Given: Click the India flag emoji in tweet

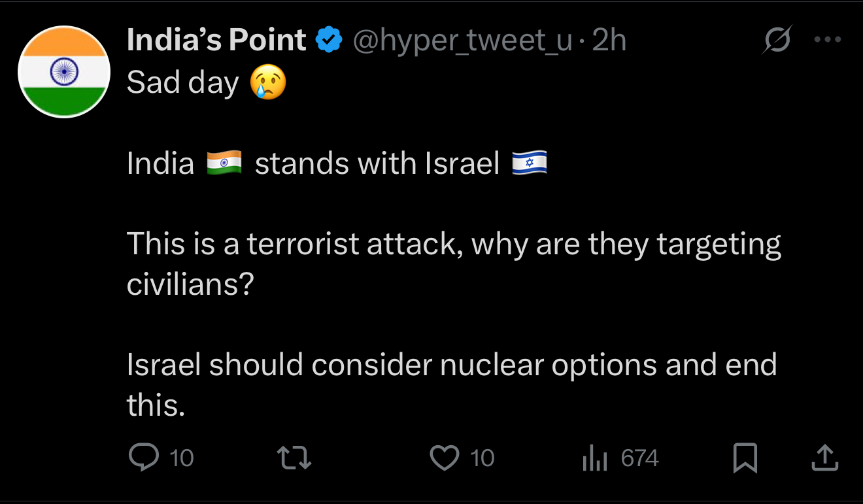Looking at the screenshot, I should [224, 163].
